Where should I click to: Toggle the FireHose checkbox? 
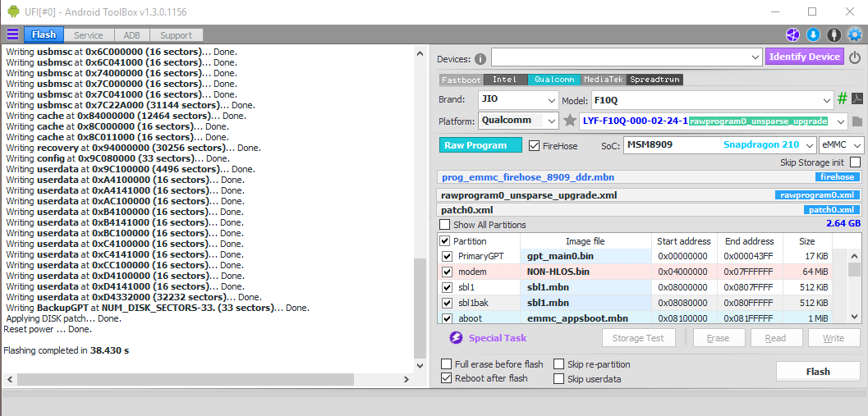(535, 145)
